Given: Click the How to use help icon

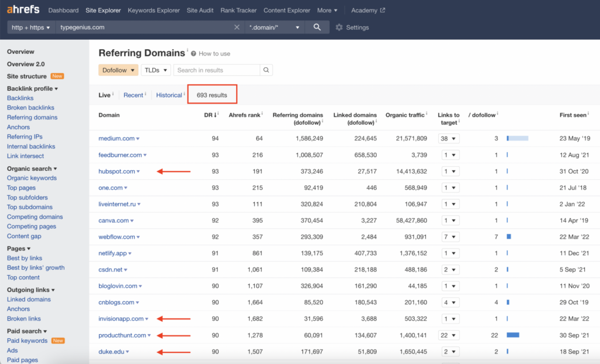Looking at the screenshot, I should click(x=193, y=53).
